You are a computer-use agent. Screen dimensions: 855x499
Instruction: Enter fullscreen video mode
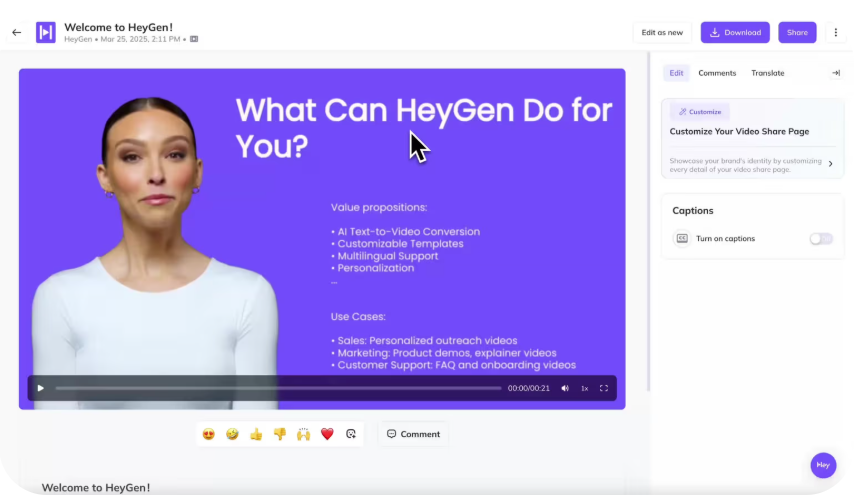pyautogui.click(x=604, y=388)
